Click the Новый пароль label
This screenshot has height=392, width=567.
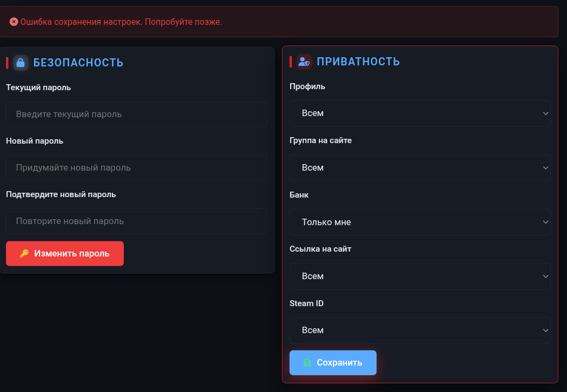pyautogui.click(x=35, y=141)
